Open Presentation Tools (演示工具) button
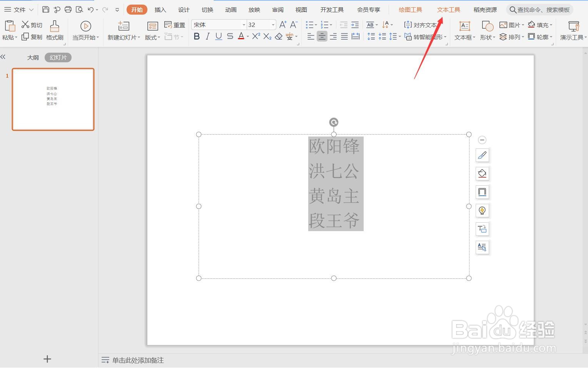588x368 pixels. click(x=573, y=30)
